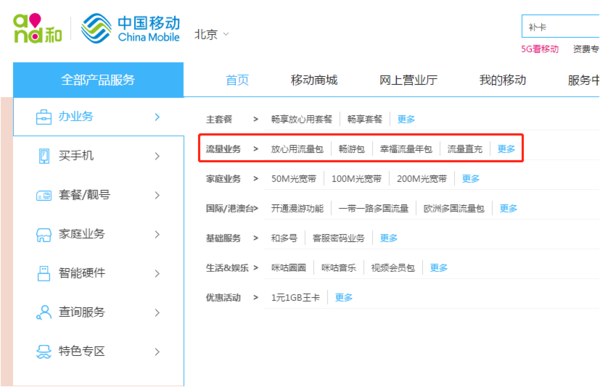Open the 畅游包 link
The height and width of the screenshot is (387, 600).
352,149
